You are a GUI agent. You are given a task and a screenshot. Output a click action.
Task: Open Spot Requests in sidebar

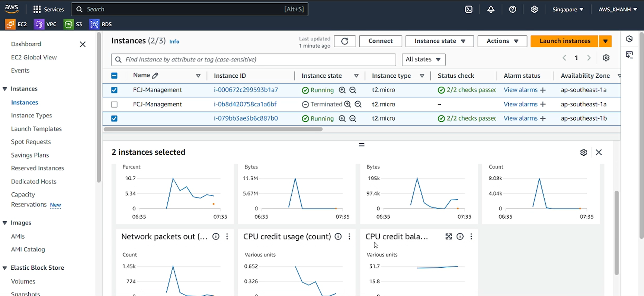click(x=31, y=142)
